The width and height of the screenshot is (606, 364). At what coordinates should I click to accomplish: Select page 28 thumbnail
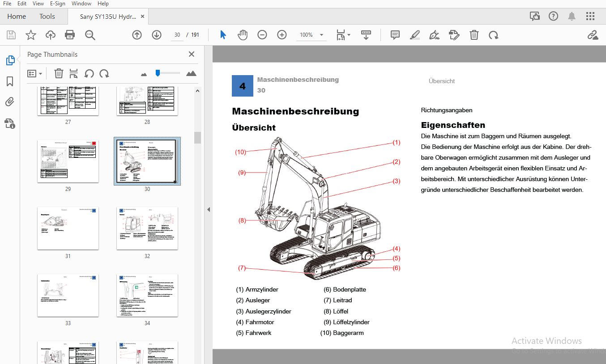[147, 102]
